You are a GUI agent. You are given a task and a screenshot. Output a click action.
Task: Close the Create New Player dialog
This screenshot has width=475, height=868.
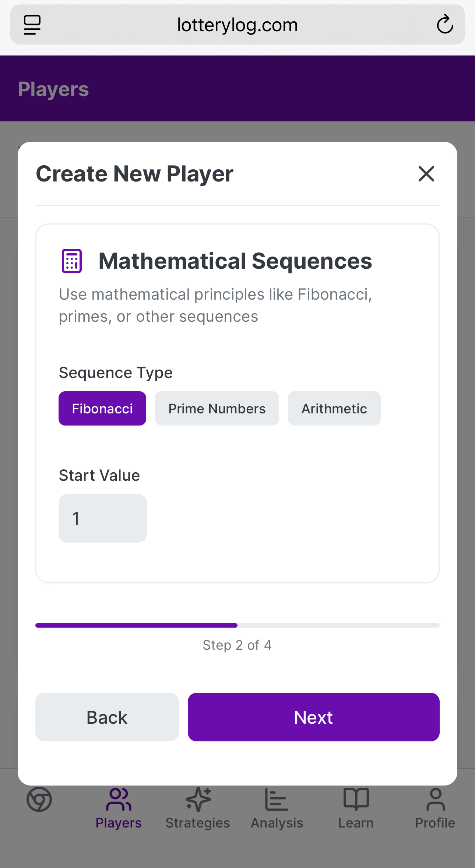(426, 174)
